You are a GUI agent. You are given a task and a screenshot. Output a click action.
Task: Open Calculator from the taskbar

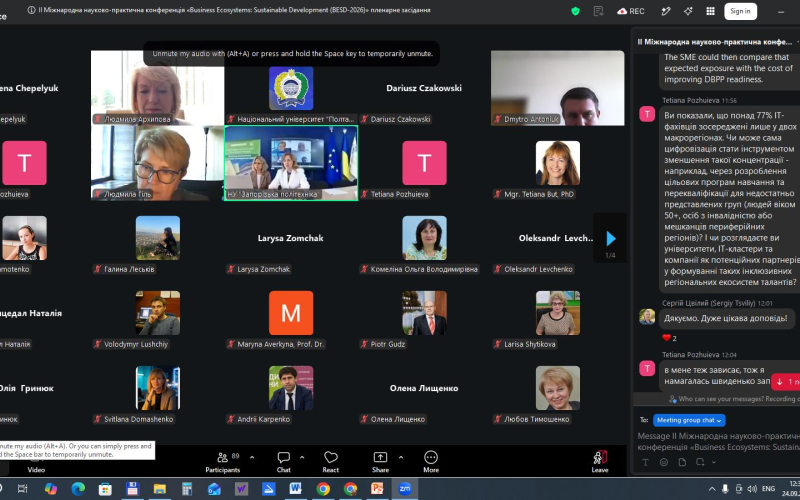pyautogui.click(x=187, y=489)
